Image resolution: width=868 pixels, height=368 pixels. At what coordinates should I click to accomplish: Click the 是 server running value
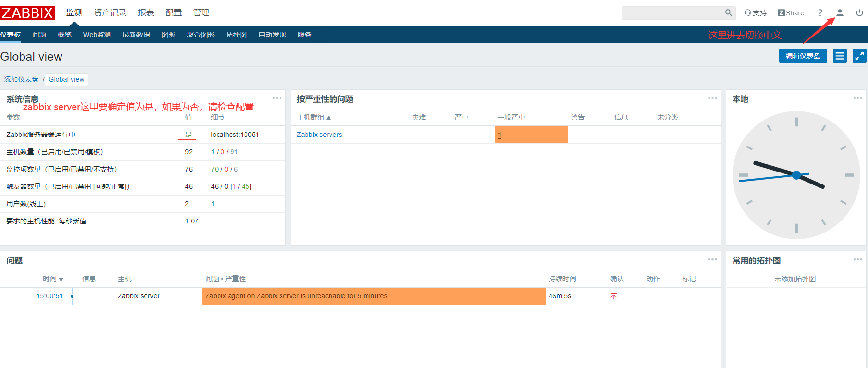coord(188,135)
